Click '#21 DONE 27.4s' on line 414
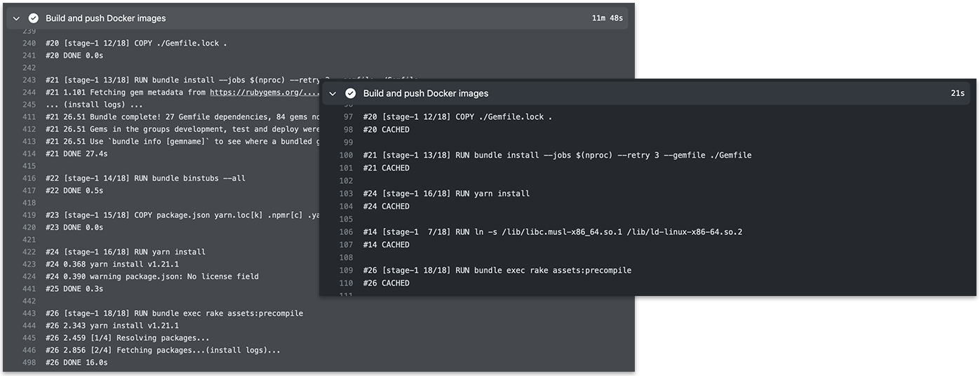Viewport: 980px width, 376px height. click(76, 154)
